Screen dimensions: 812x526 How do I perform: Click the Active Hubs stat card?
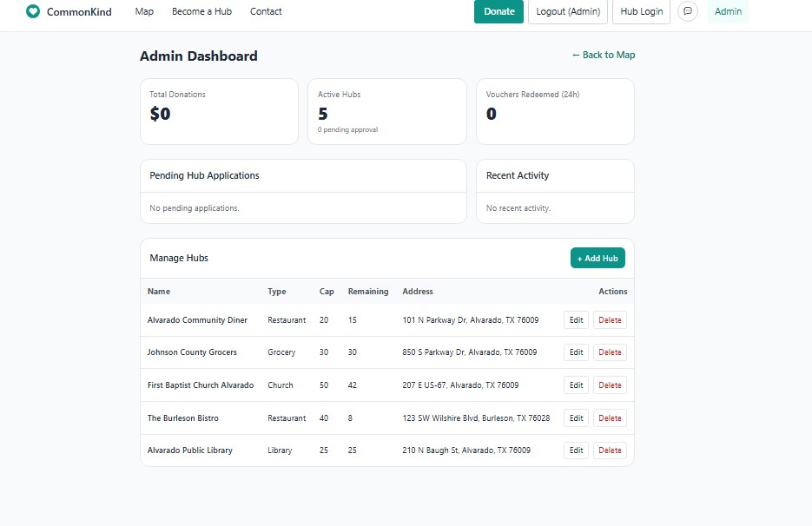[387, 111]
